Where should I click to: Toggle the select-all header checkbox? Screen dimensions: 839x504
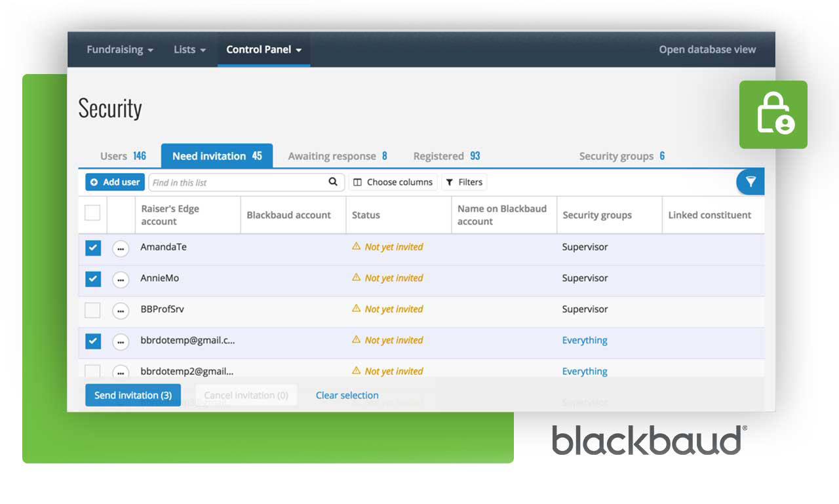pyautogui.click(x=93, y=212)
